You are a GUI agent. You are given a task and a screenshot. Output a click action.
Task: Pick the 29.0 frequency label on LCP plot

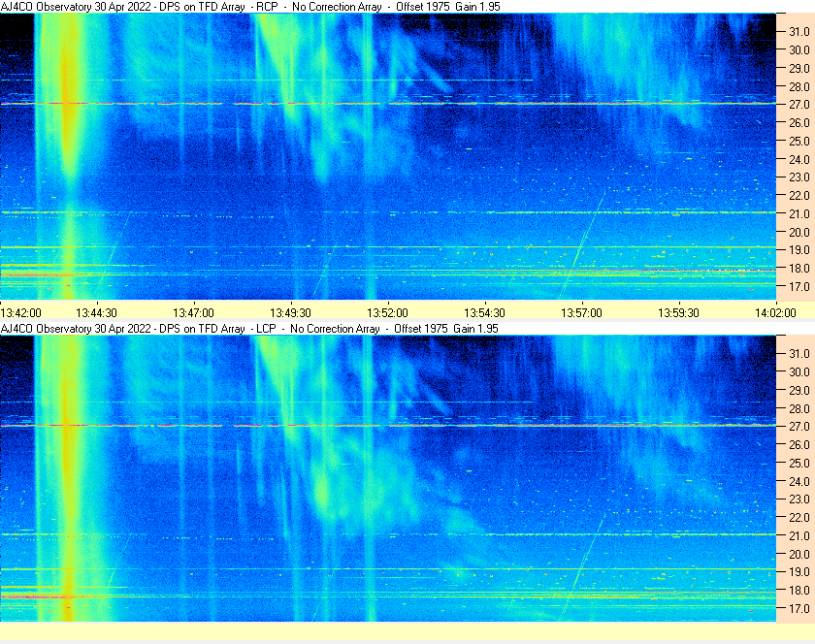(x=799, y=390)
